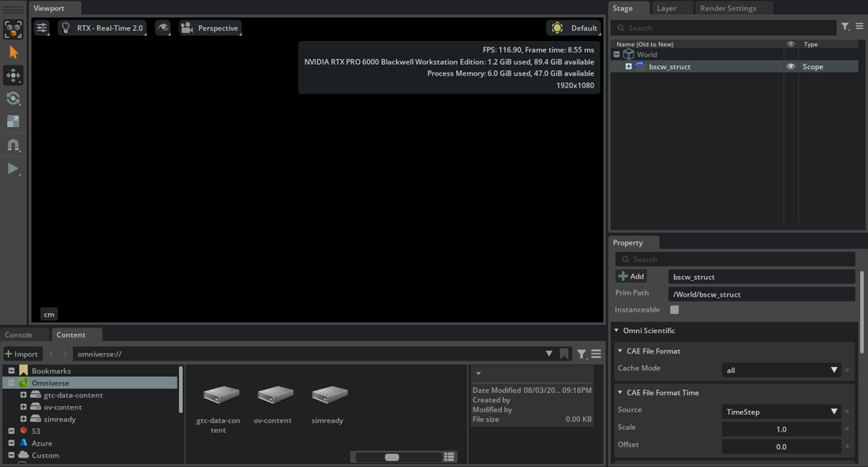Switch to the Console tab

(x=19, y=334)
